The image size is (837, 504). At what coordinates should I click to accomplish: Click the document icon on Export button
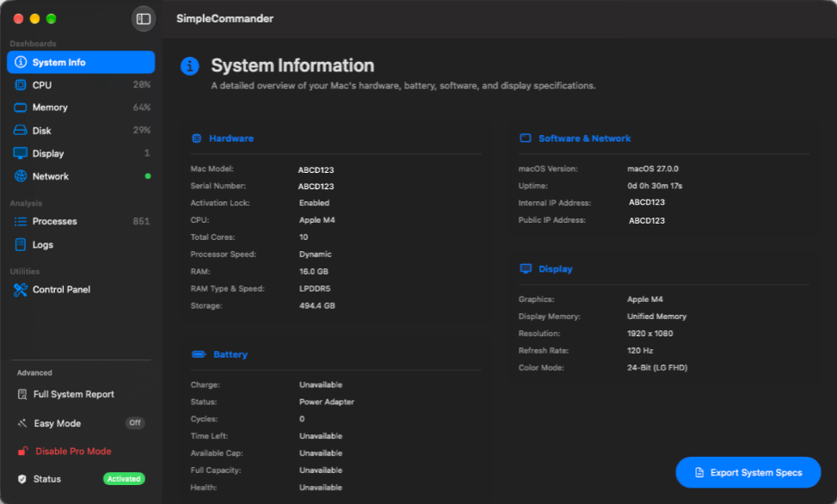699,472
